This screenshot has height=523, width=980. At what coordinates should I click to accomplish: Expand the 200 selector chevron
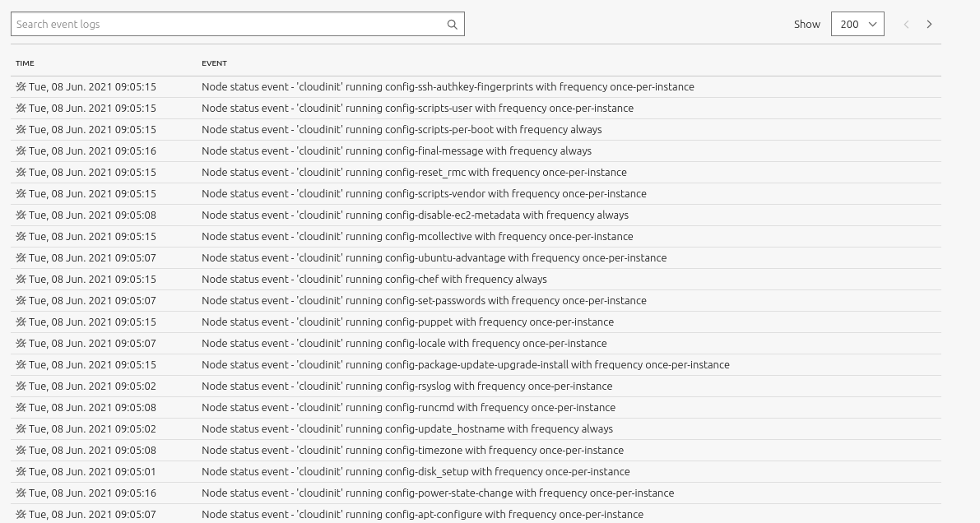872,24
